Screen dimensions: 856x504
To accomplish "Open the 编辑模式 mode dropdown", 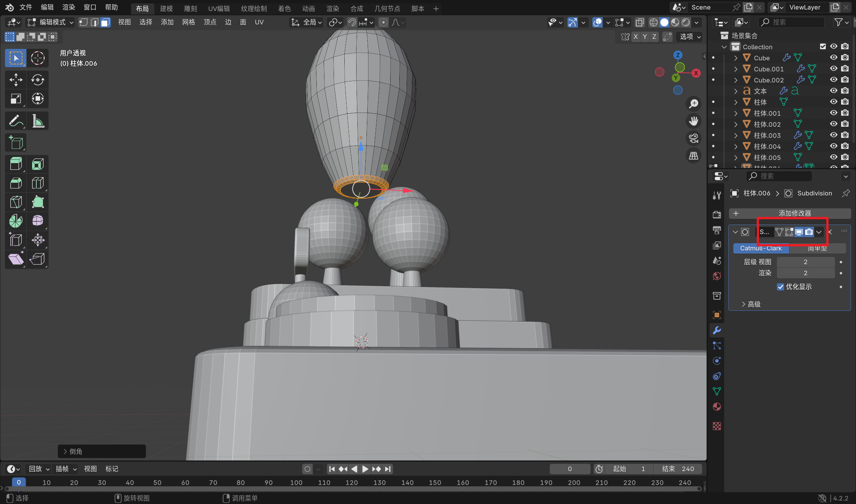I will point(51,23).
